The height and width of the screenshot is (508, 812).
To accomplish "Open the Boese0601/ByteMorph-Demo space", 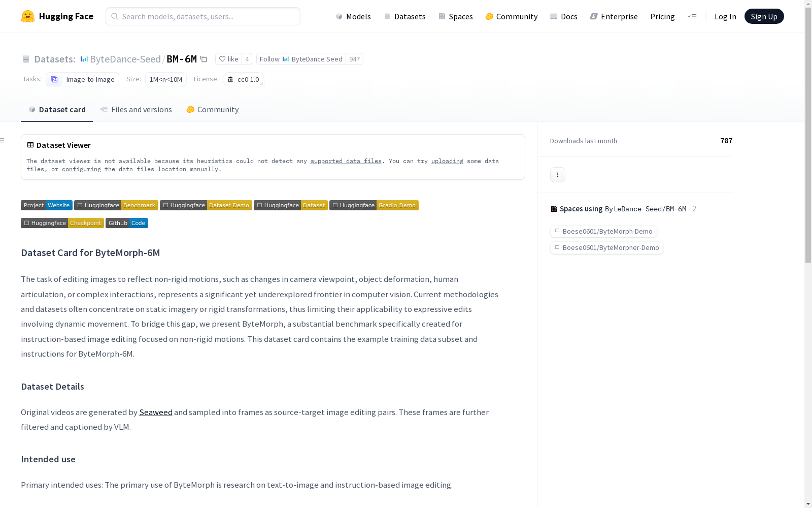I will (x=603, y=231).
